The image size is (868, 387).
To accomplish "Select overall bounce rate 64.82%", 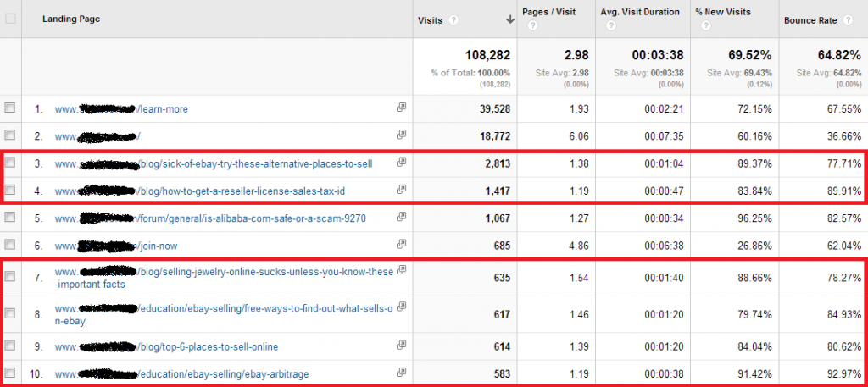I will [838, 55].
